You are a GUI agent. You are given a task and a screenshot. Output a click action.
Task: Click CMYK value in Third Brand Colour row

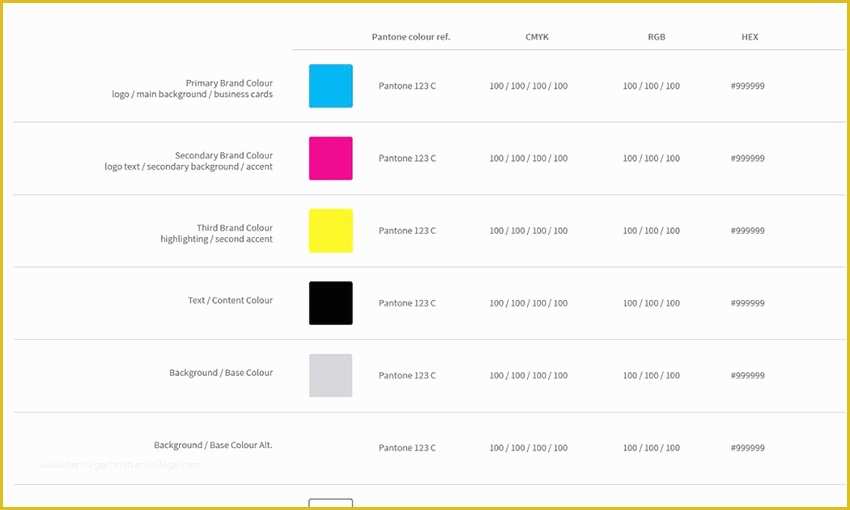(529, 231)
